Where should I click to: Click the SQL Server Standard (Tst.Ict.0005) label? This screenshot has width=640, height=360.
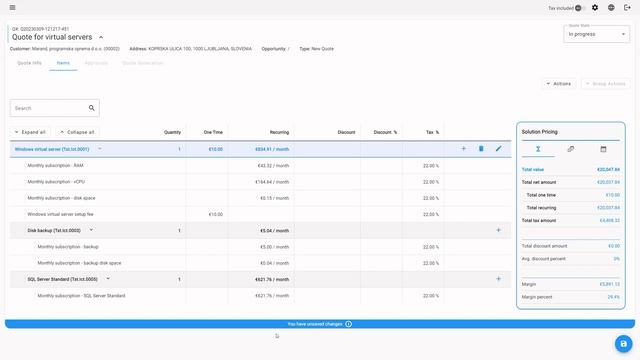point(62,280)
